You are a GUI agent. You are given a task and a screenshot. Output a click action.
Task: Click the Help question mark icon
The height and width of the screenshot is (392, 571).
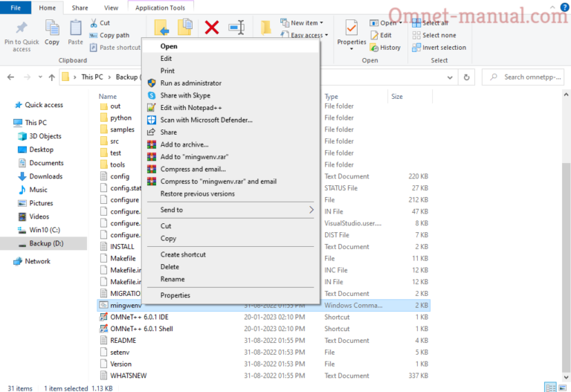click(x=565, y=7)
